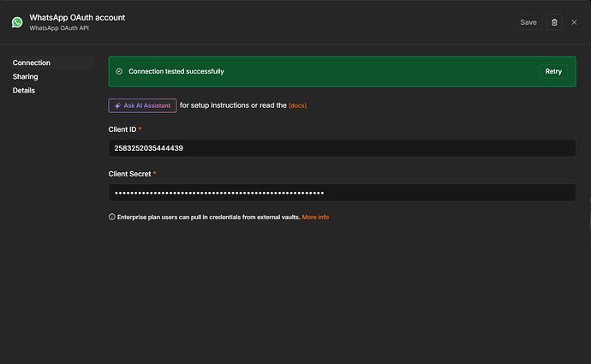591x364 pixels.
Task: Ask AI Assistant for setup instructions
Action: coord(142,106)
